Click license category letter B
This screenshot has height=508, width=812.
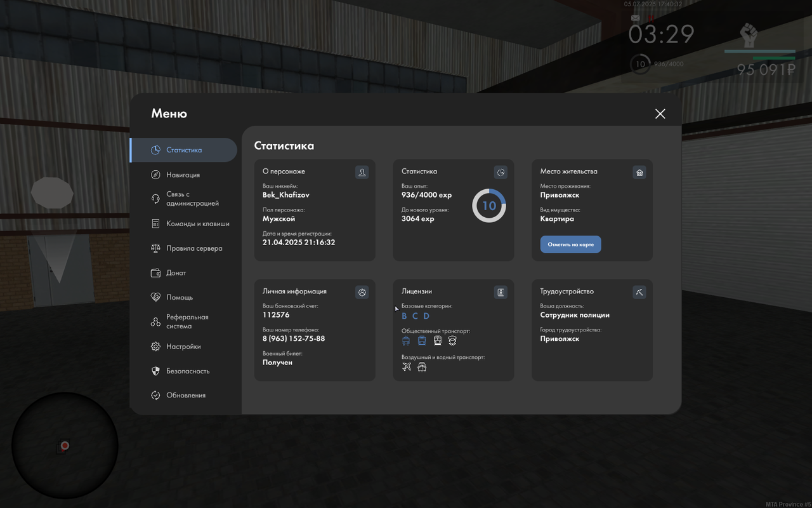(404, 316)
